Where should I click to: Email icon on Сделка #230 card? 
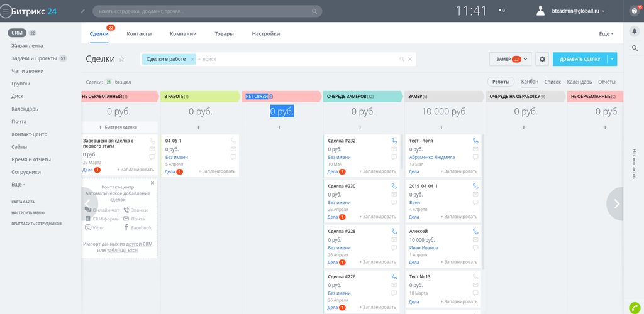(x=394, y=194)
